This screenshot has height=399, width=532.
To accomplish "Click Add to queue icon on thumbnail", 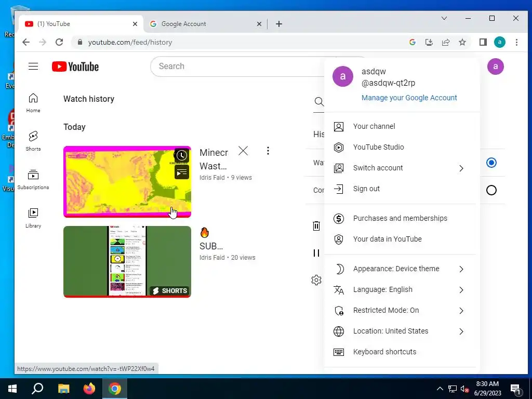I will pos(182,172).
